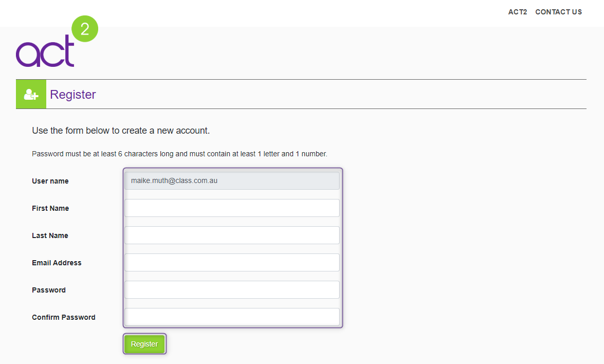The image size is (604, 364).
Task: Focus the Confirm Password field
Action: (x=232, y=317)
